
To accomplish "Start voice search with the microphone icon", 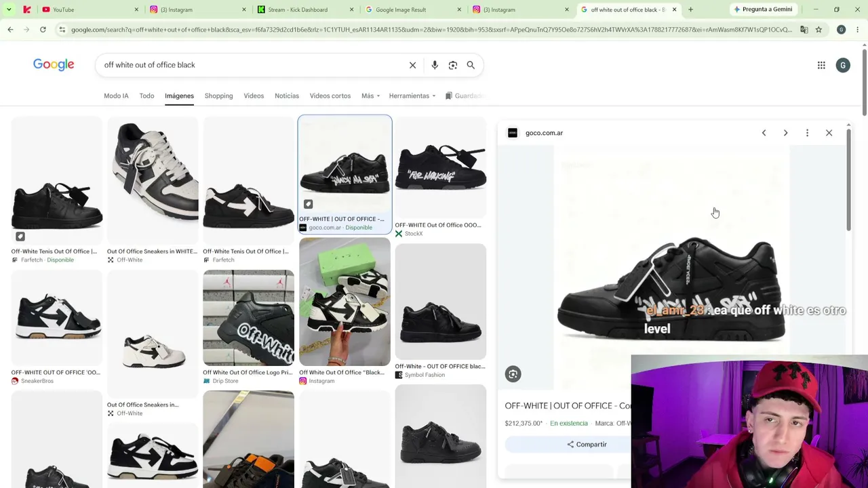I will (435, 65).
